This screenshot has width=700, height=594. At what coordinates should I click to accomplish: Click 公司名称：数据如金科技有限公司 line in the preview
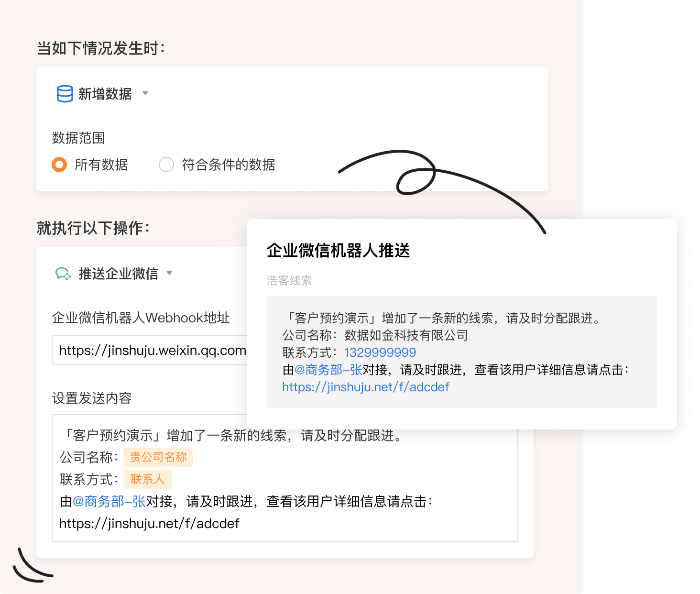[x=375, y=335]
